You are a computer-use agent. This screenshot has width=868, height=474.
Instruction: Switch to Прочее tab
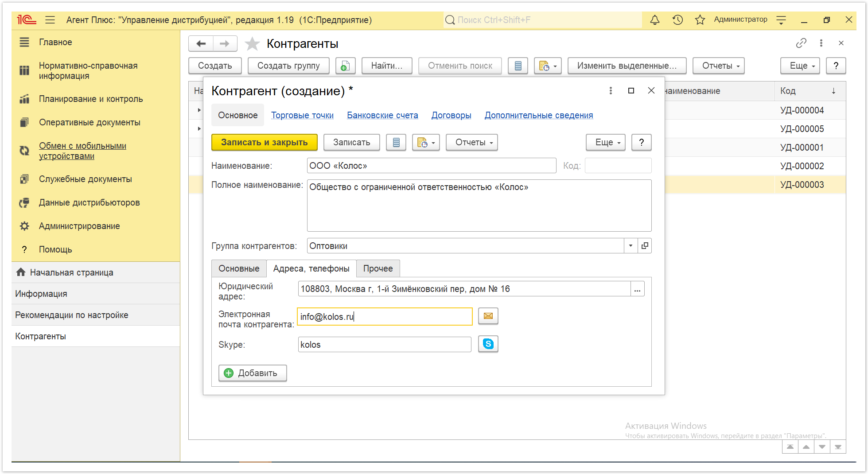click(378, 268)
